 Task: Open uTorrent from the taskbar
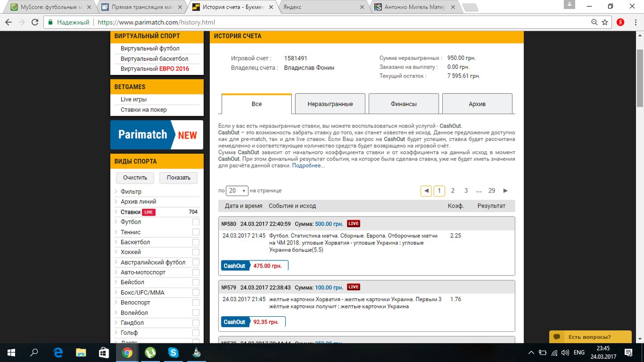point(150,352)
